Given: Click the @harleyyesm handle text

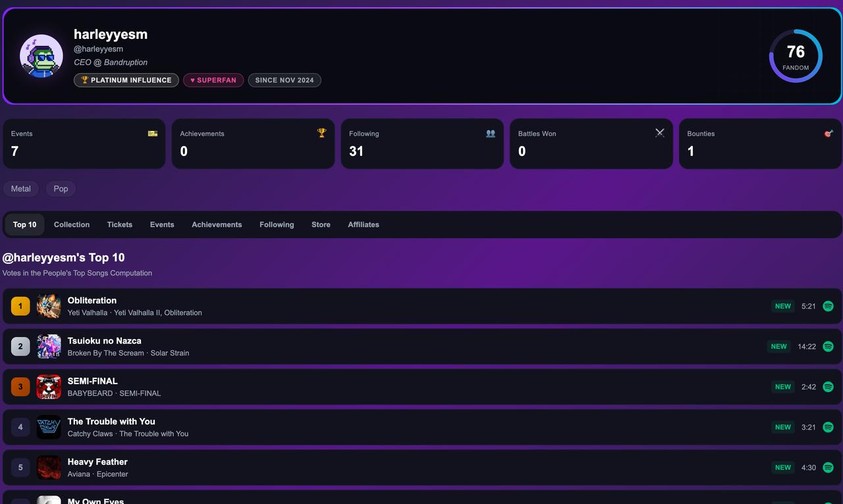Looking at the screenshot, I should [98, 49].
